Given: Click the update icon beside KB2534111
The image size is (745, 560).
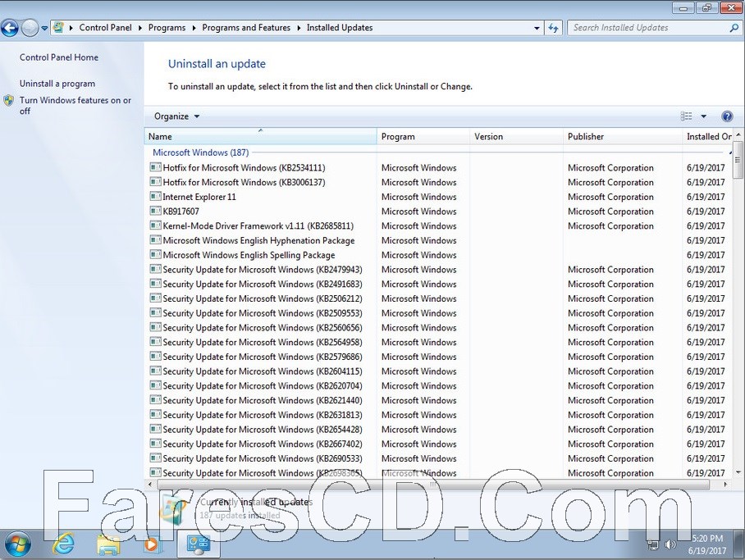Looking at the screenshot, I should (155, 167).
